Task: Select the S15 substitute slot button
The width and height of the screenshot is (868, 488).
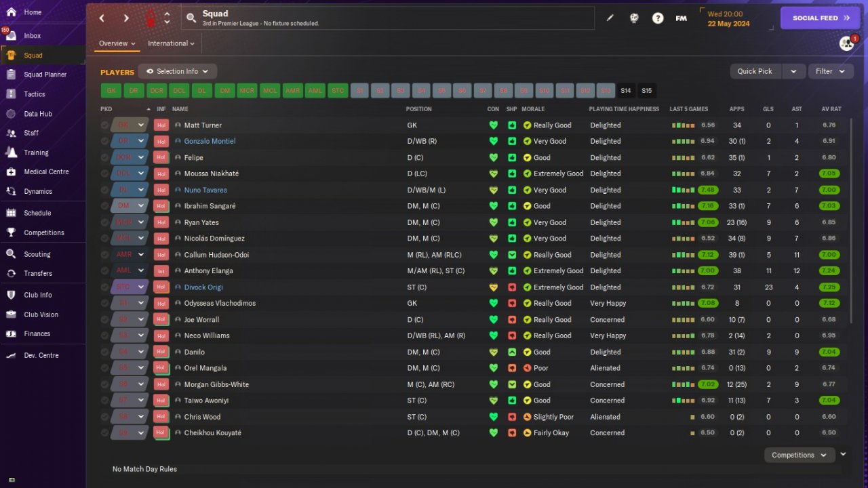Action: point(646,91)
